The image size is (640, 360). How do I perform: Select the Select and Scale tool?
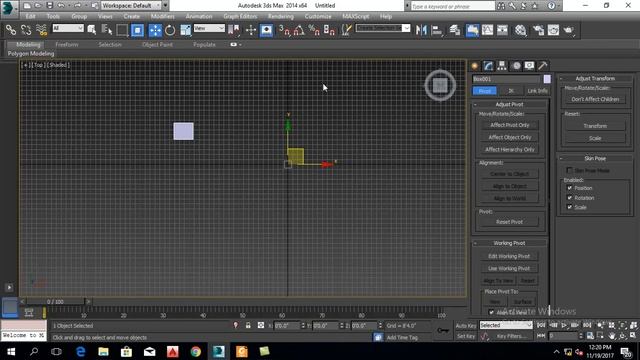[x=185, y=30]
